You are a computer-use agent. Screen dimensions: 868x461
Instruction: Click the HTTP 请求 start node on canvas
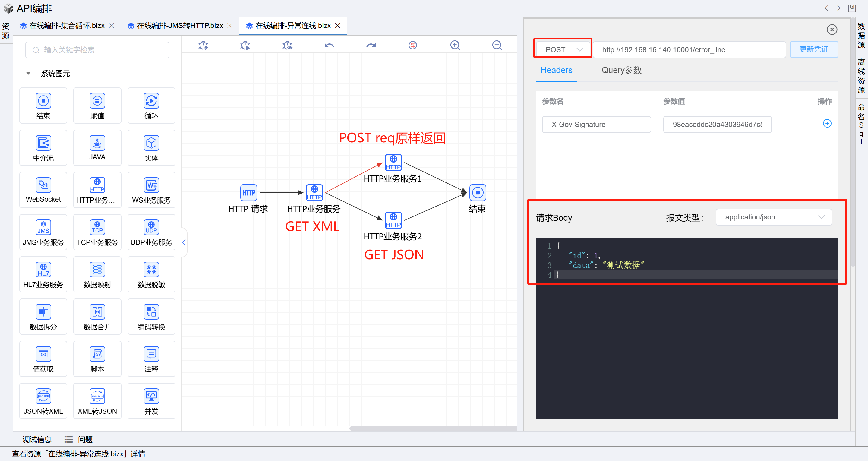248,193
